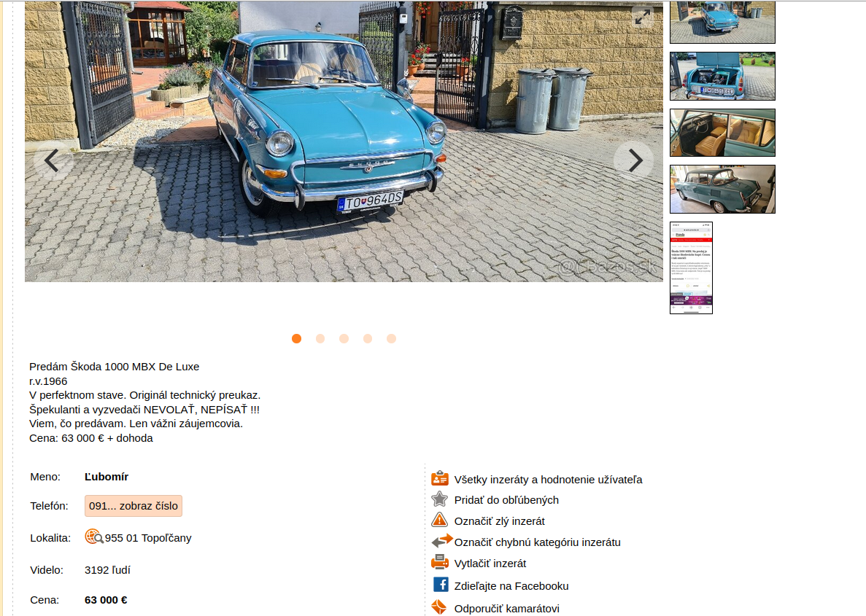
Task: Open the open-trunk rear view thumbnail
Action: coord(722,76)
